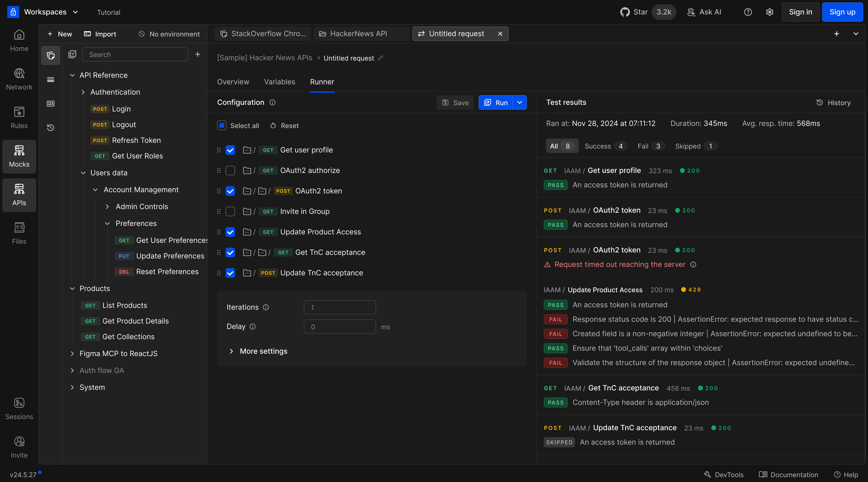868x482 pixels.
Task: Filter results by Fail
Action: tap(651, 146)
